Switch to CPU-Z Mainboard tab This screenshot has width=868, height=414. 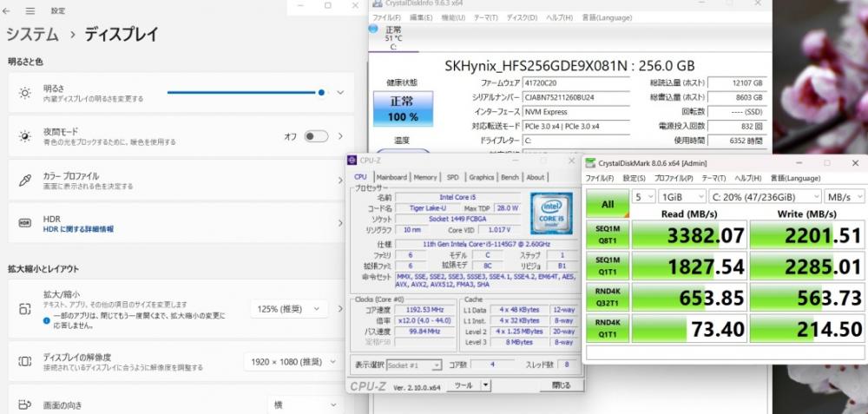[x=392, y=177]
